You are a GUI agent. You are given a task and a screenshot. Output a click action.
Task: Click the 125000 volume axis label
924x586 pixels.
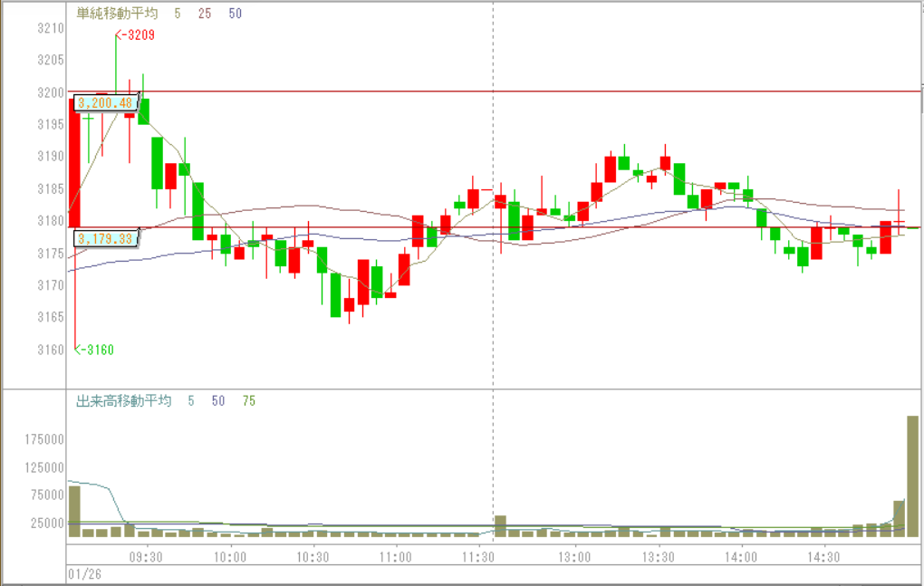coord(44,467)
